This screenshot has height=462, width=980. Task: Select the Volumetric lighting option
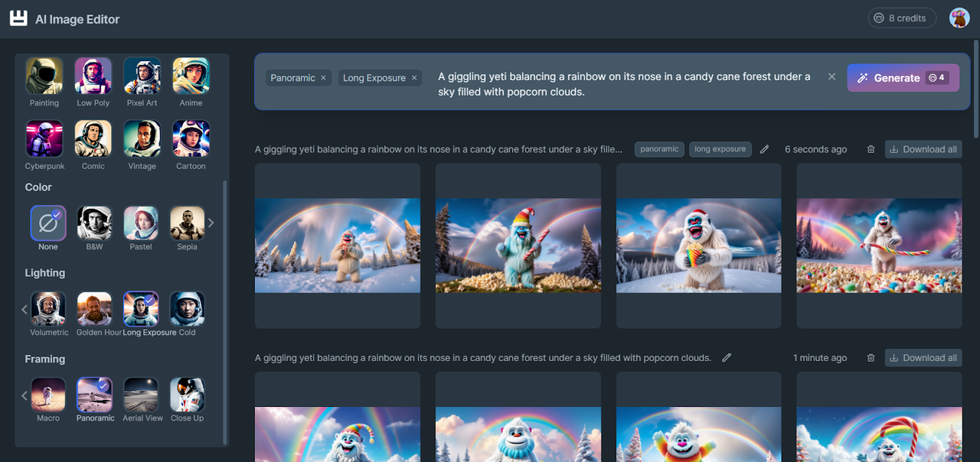pyautogui.click(x=49, y=309)
